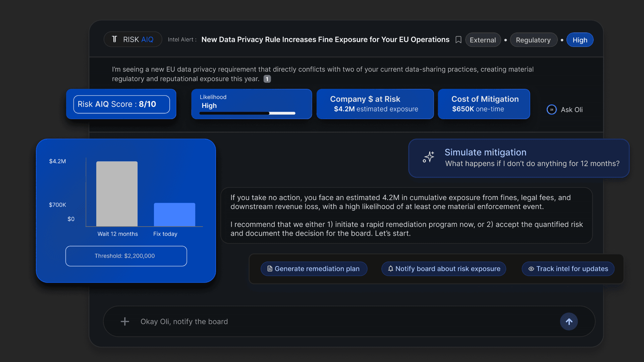The width and height of the screenshot is (644, 362).
Task: Click bell icon on Notify board button
Action: point(390,269)
